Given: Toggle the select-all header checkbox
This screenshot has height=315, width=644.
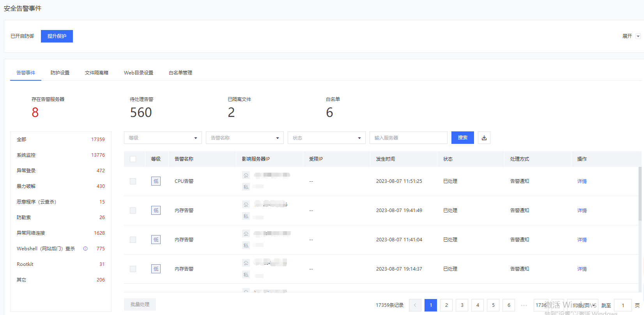Looking at the screenshot, I should [133, 159].
